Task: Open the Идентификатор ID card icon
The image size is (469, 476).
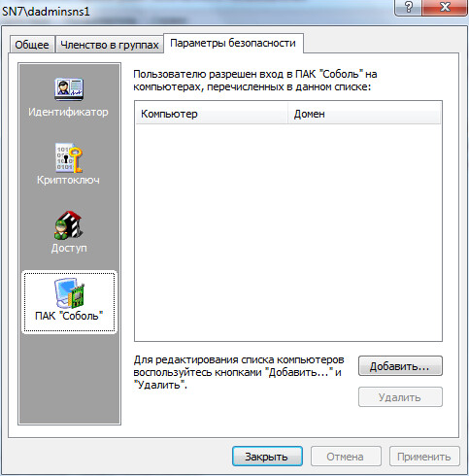Action: click(x=69, y=88)
